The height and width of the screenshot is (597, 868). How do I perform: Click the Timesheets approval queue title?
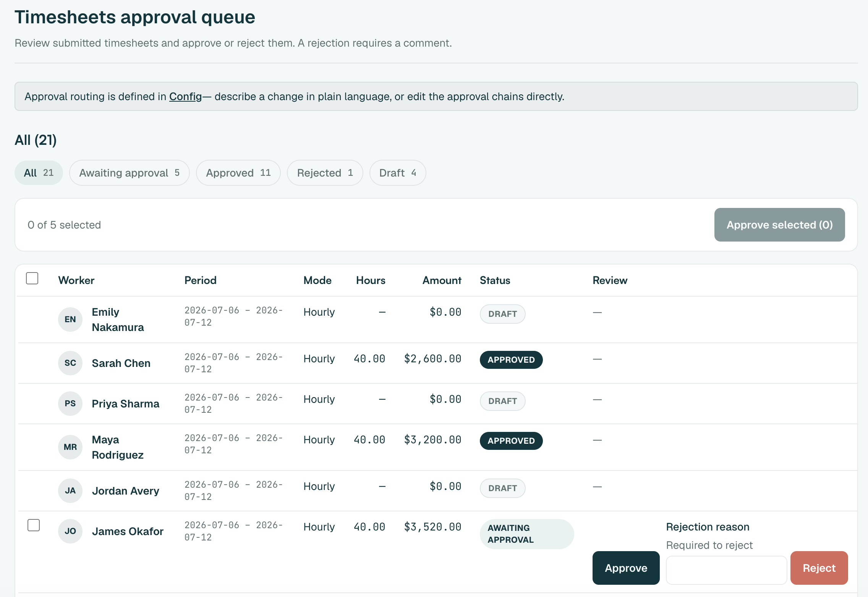pos(135,17)
